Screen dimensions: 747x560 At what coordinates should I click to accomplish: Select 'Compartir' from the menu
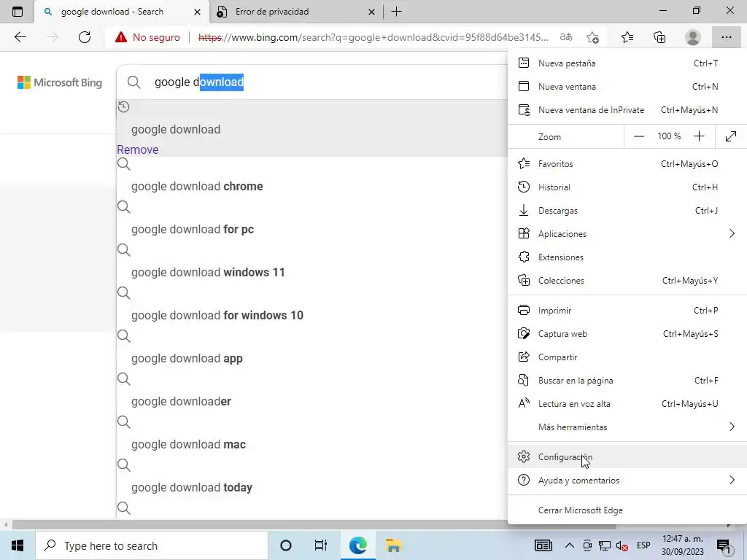(627, 357)
